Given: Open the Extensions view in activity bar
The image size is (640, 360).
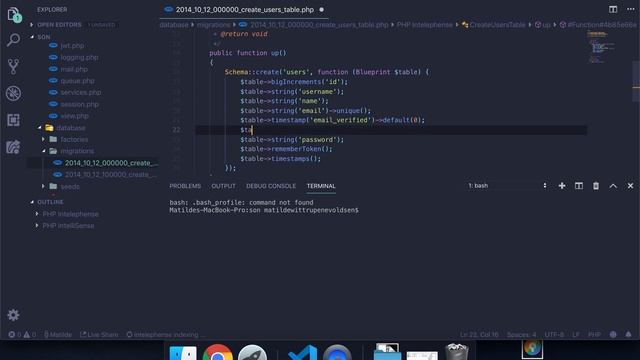Looking at the screenshot, I should click(13, 120).
